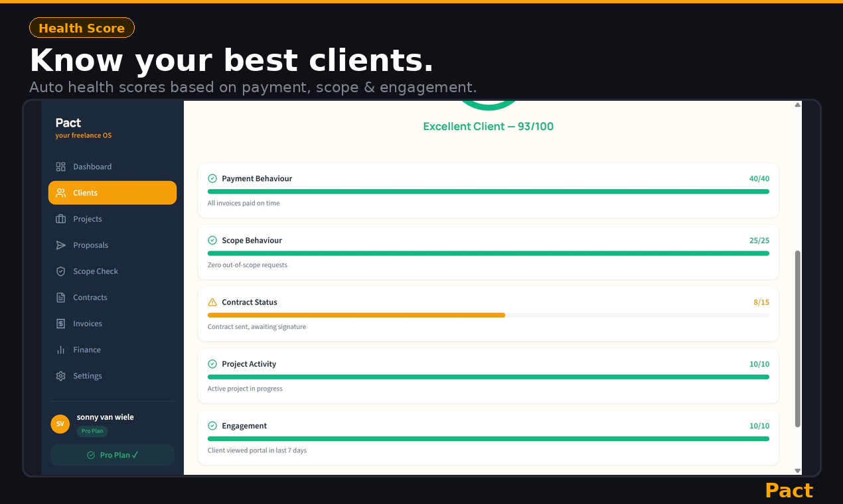This screenshot has width=843, height=504.
Task: Click the 10/10 Project Activity score
Action: coord(759,364)
